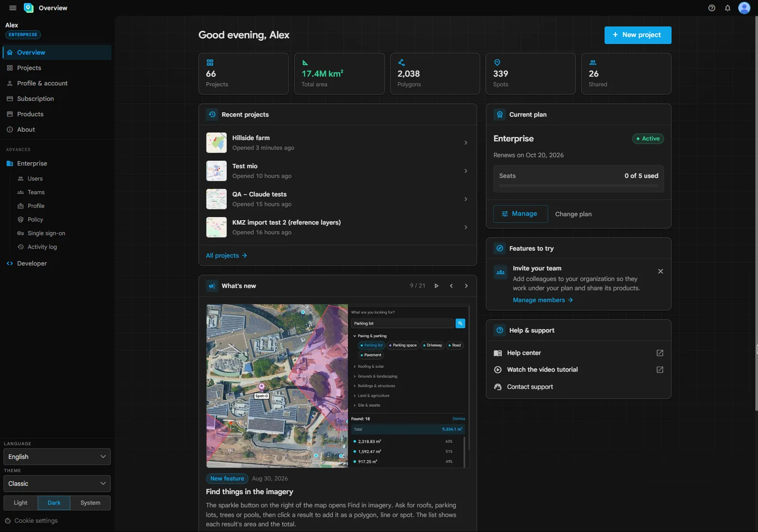Open the English language dropdown
758x532 pixels.
[x=57, y=457]
